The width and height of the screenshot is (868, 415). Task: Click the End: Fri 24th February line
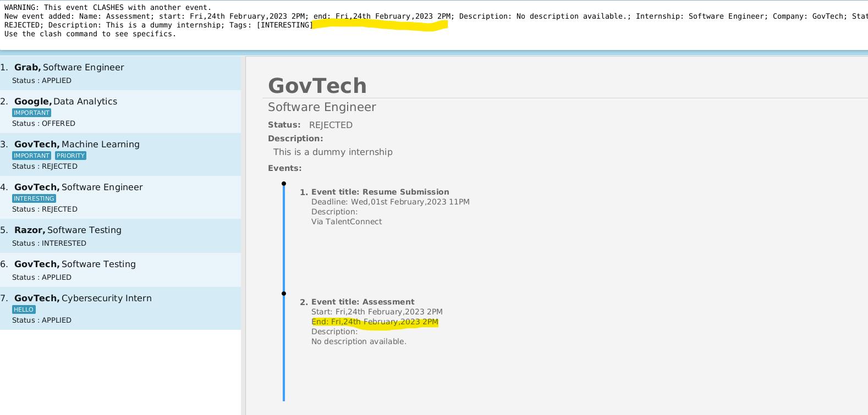(375, 322)
